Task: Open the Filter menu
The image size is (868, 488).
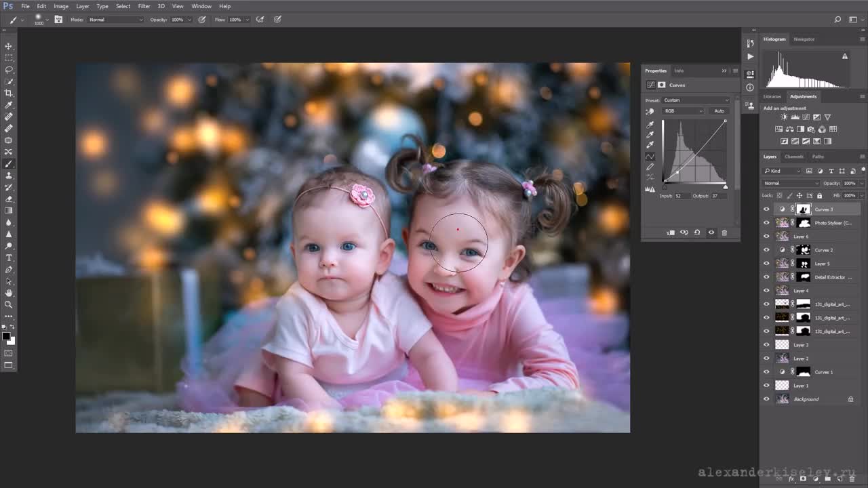Action: click(144, 6)
